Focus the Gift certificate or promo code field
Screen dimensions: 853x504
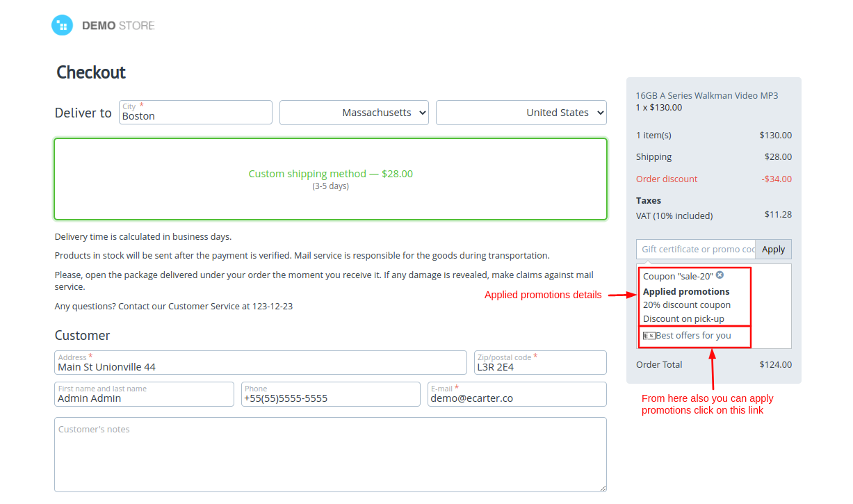click(x=696, y=250)
